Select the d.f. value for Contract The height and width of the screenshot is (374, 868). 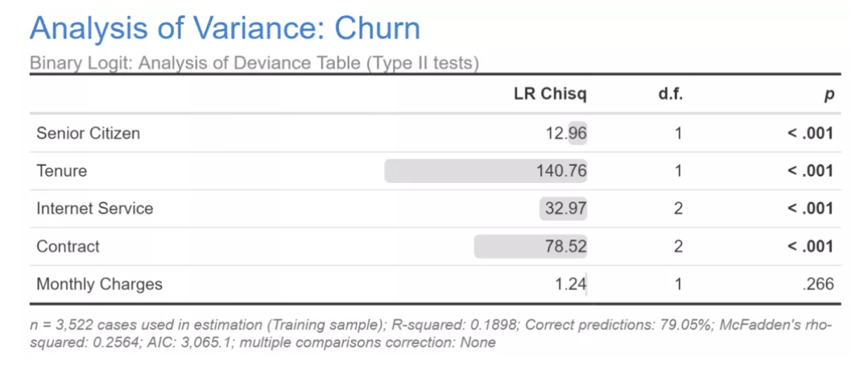click(x=678, y=247)
